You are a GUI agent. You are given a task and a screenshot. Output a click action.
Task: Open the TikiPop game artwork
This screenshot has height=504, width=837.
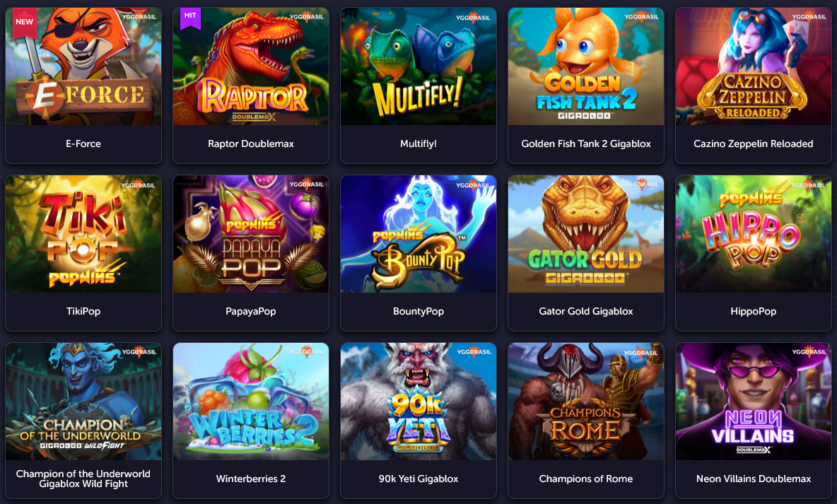click(x=83, y=234)
